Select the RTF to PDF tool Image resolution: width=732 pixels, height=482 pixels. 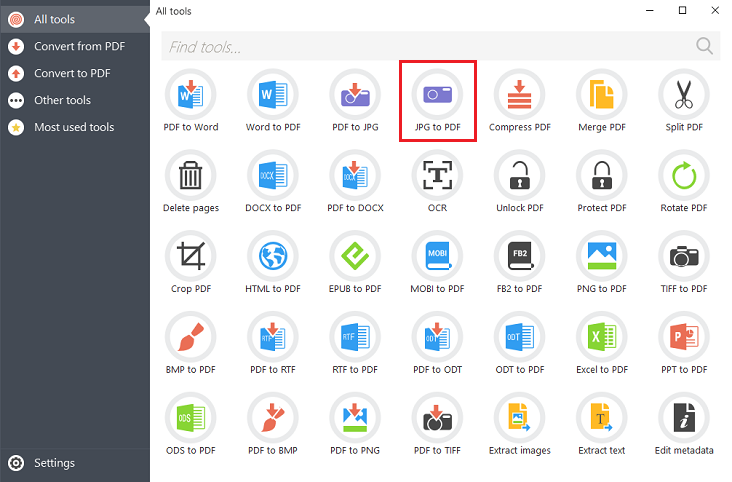(355, 344)
